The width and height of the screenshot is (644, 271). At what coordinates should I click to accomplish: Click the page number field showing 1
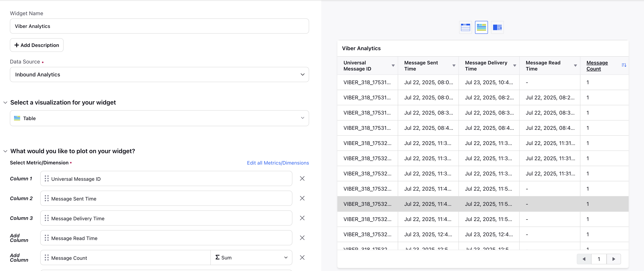click(x=599, y=259)
